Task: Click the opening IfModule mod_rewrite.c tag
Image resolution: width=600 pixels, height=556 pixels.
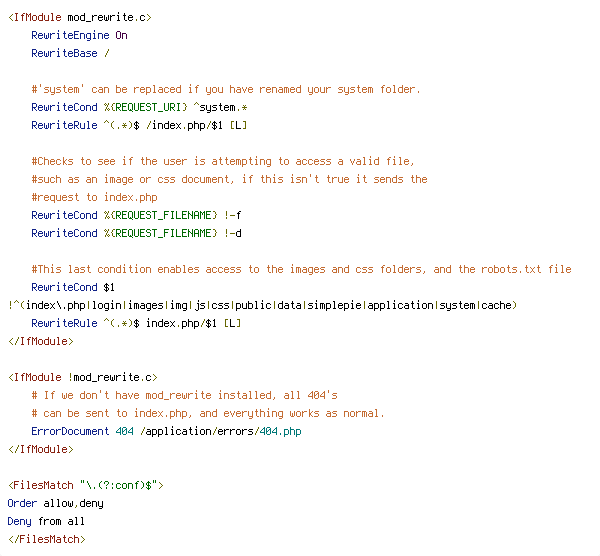Action: [x=80, y=17]
